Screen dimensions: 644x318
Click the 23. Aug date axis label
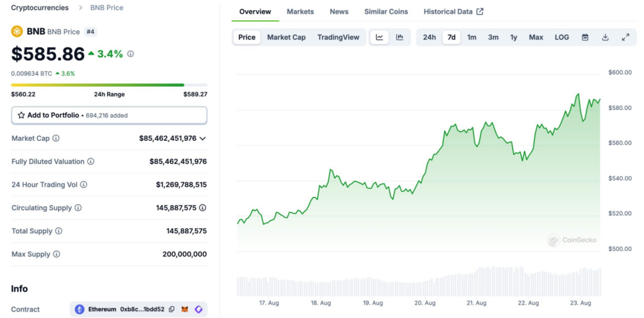(580, 303)
